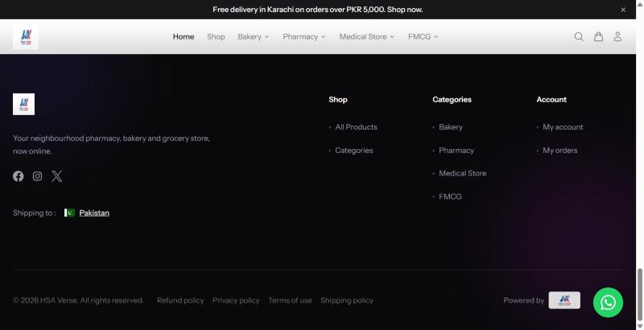This screenshot has width=644, height=330.
Task: Click the store logo in footer
Action: point(24,105)
